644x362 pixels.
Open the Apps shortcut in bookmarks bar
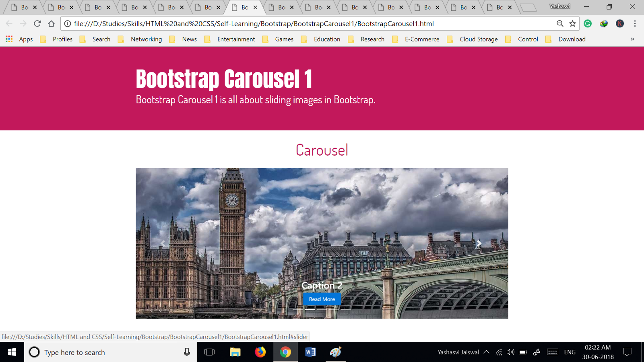pos(19,39)
